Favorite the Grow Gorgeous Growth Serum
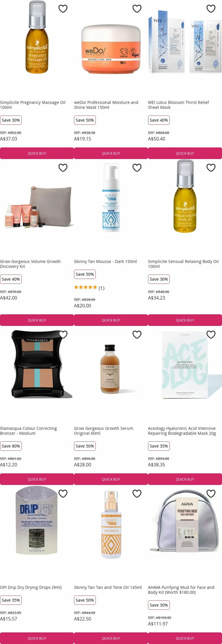222x644 pixels. tap(137, 334)
